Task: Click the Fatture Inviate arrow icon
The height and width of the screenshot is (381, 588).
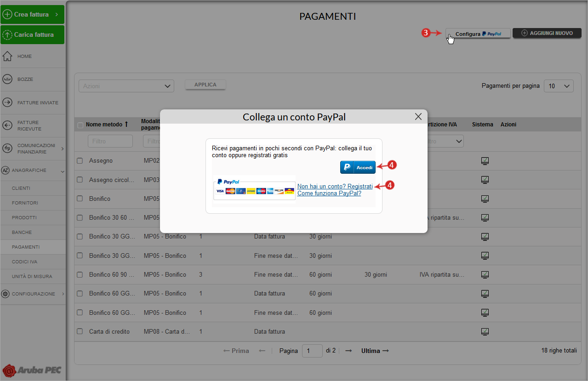Action: click(x=7, y=102)
